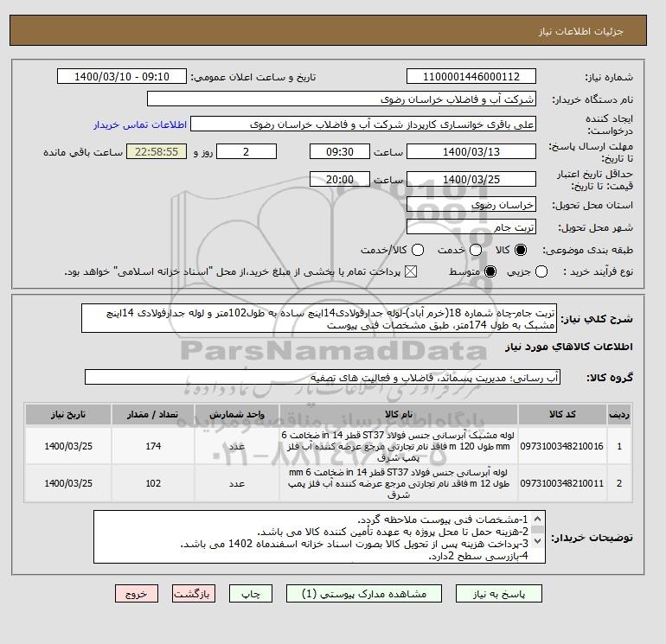Screen dimensions: 666x644
Task: Click the response deadline date 1400/03/13
Action: (x=471, y=151)
